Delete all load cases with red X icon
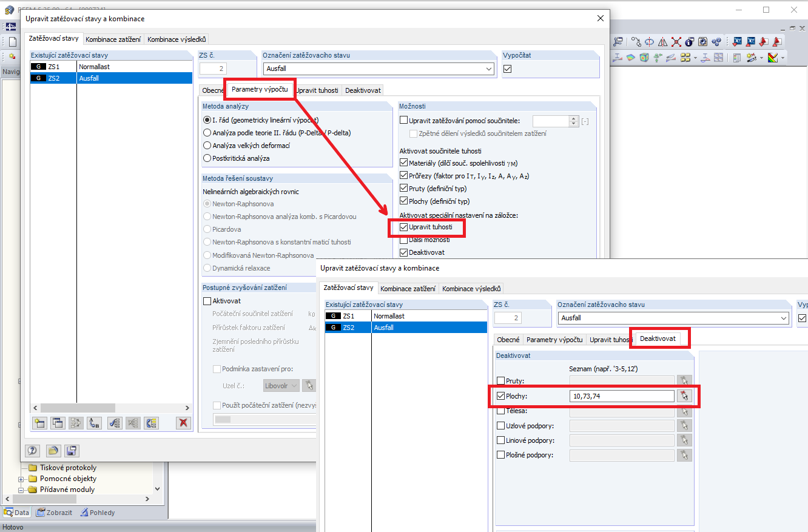The image size is (808, 532). tap(182, 423)
